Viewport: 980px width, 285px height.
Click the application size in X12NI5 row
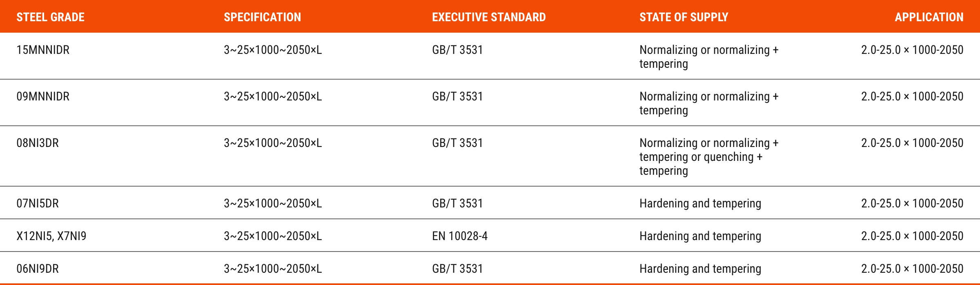pyautogui.click(x=912, y=236)
